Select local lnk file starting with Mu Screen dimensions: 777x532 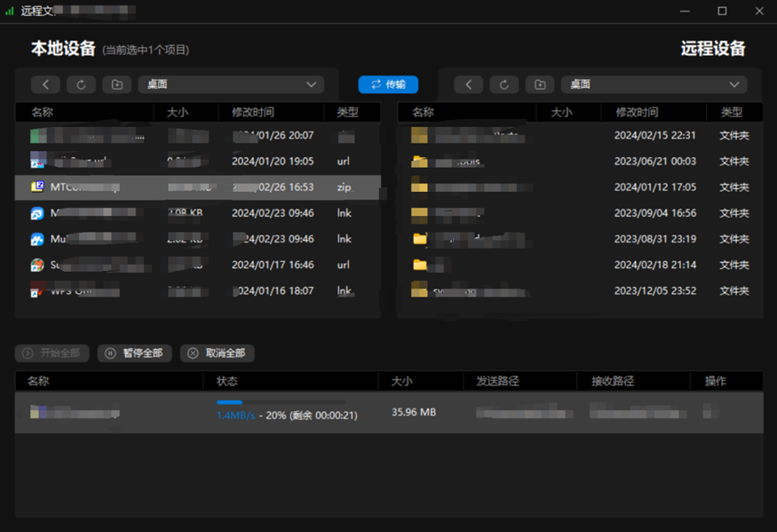pos(198,239)
